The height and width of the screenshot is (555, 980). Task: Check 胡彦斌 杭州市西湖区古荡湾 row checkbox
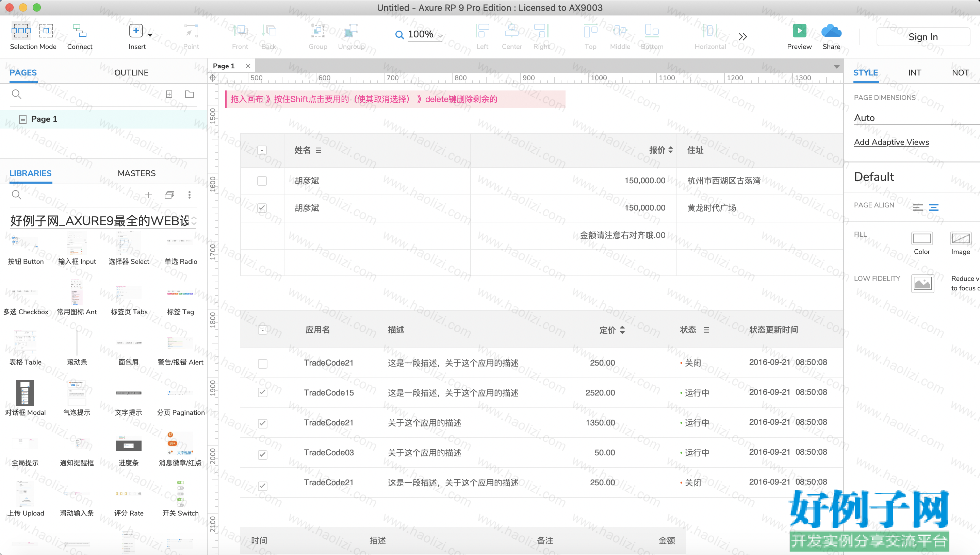[262, 181]
